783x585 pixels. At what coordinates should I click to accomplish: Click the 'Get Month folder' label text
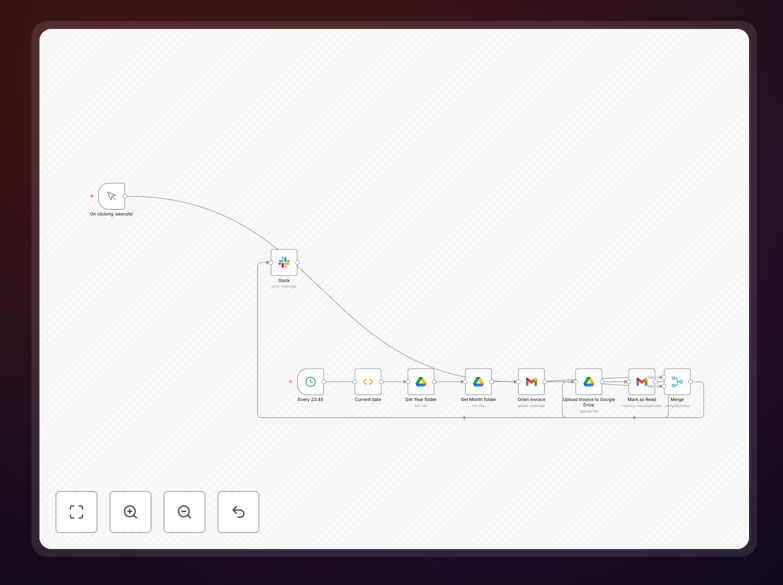pyautogui.click(x=478, y=400)
